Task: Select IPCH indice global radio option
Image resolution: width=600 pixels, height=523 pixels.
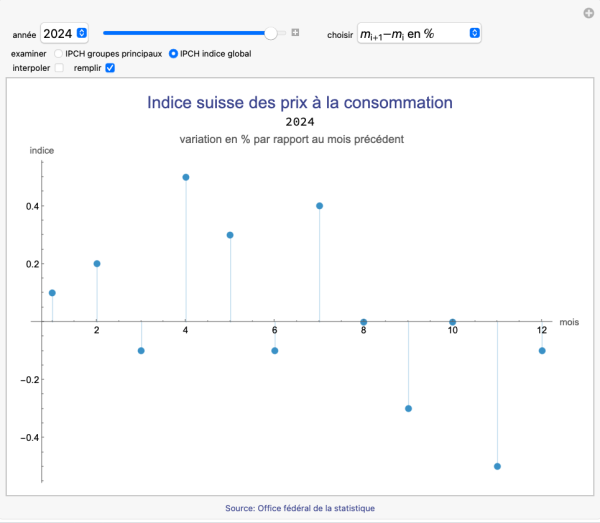Action: (x=174, y=53)
